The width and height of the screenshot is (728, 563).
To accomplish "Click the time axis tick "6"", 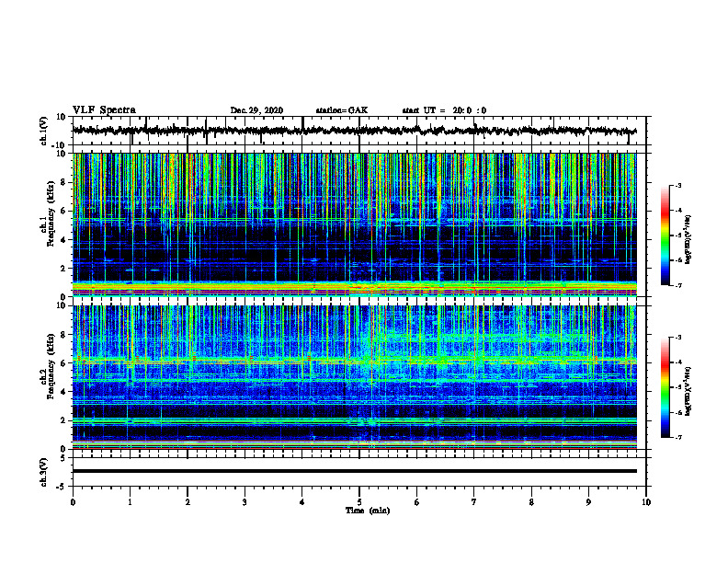I will click(x=417, y=502).
